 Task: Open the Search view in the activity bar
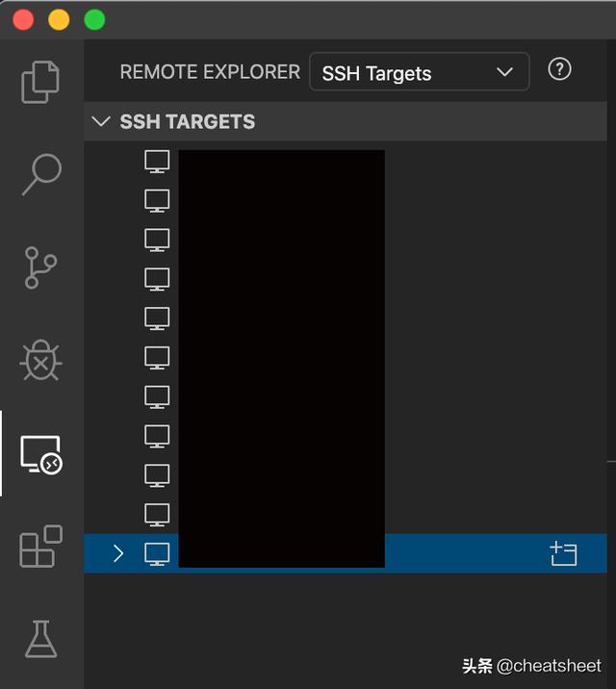coord(41,174)
